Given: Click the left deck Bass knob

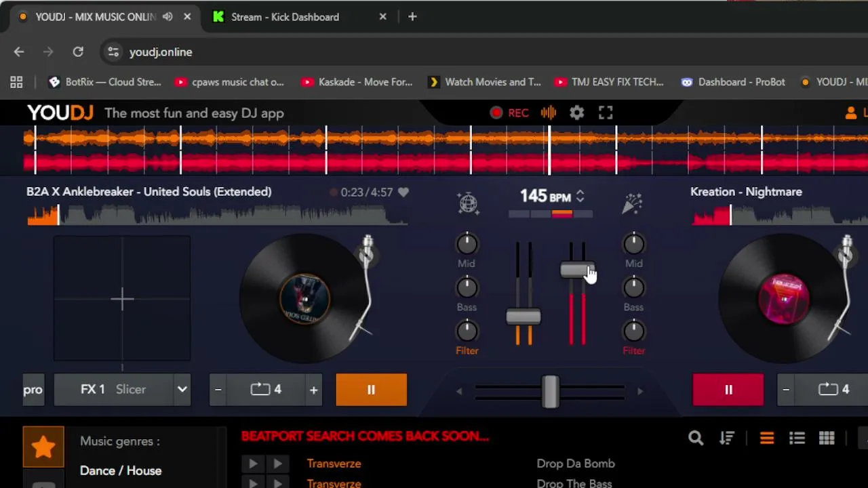Looking at the screenshot, I should [467, 288].
